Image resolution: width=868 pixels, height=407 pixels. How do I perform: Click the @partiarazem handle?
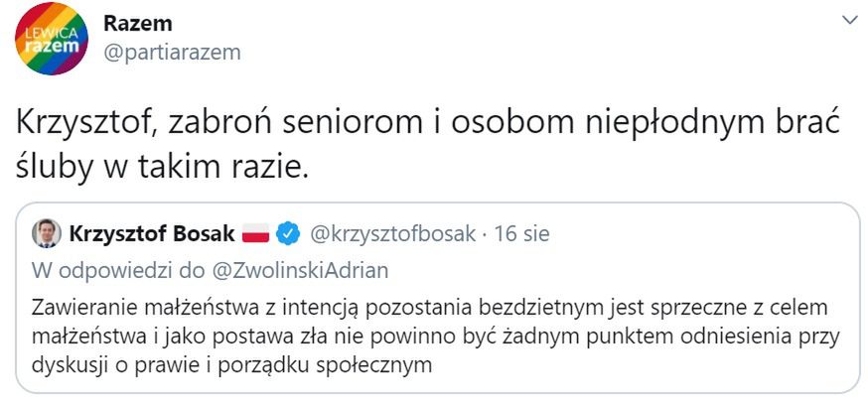tap(173, 52)
